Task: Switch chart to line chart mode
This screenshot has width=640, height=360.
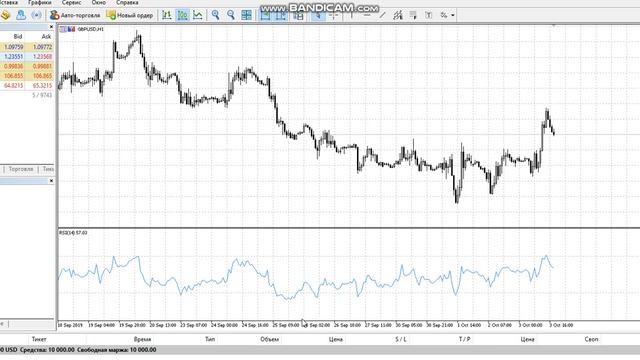Action: click(x=198, y=15)
